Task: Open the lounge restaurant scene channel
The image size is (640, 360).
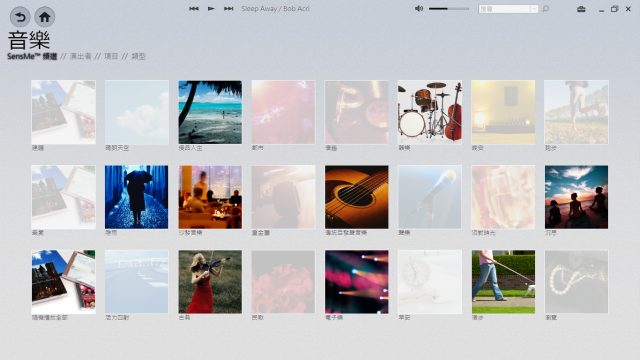Action: 210,197
